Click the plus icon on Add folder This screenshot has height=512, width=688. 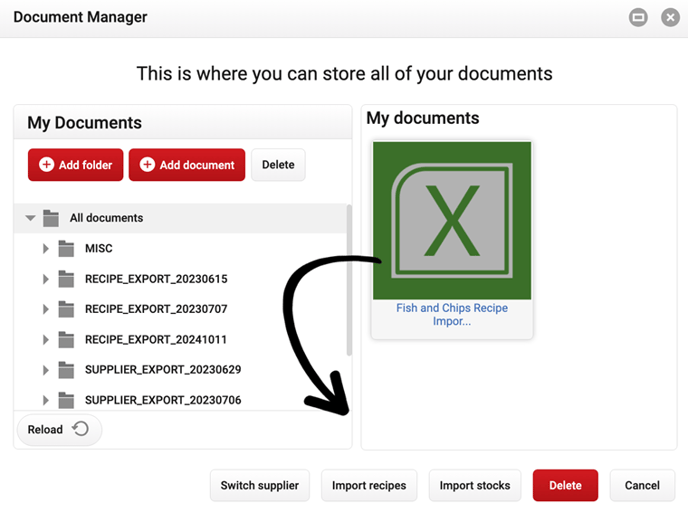(47, 165)
